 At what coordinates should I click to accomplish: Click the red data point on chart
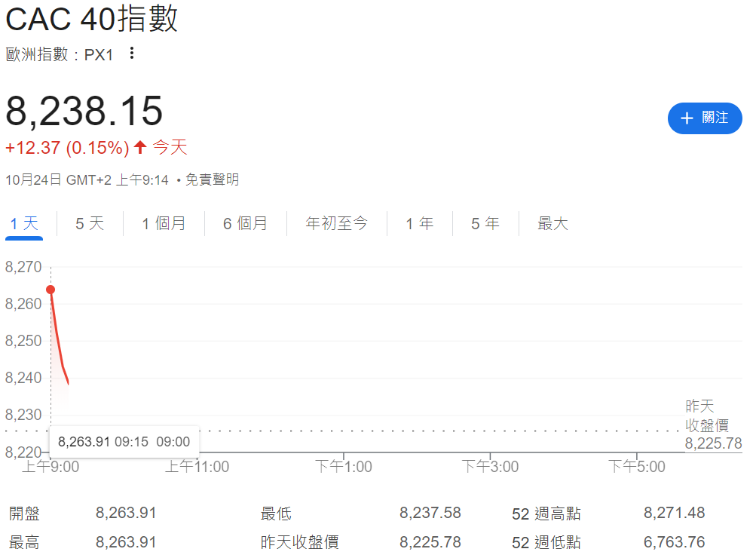tap(51, 290)
